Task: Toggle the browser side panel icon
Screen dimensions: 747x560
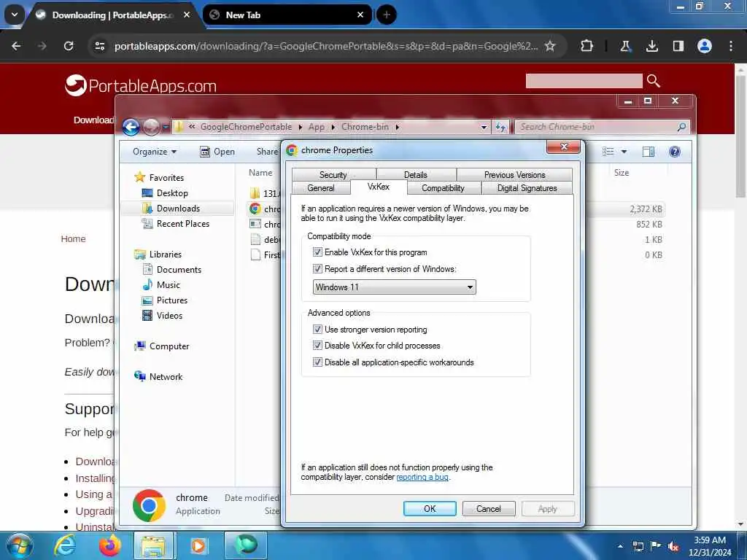Action: [x=678, y=46]
